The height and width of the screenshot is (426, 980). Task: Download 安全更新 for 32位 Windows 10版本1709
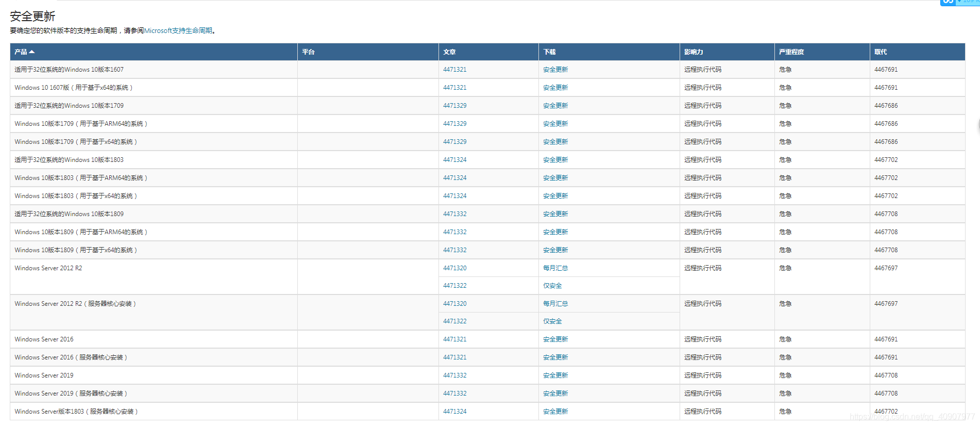point(555,106)
